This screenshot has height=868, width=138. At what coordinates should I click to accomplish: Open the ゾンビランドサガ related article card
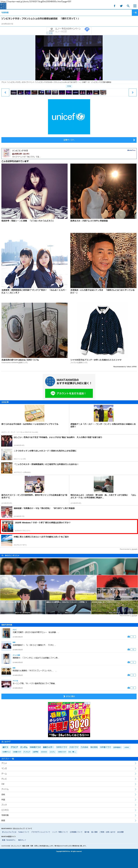pos(69,153)
